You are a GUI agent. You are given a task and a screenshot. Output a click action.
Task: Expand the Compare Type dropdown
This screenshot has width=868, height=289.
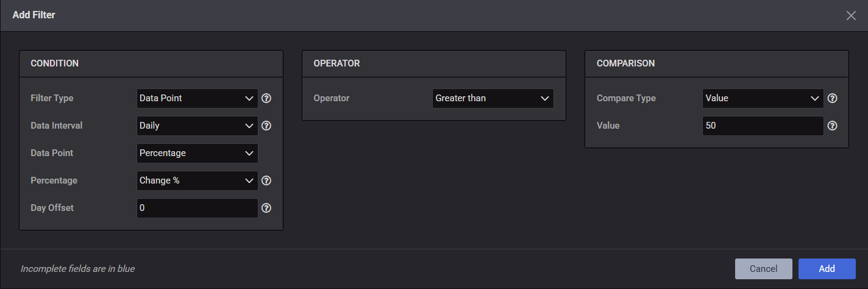763,98
